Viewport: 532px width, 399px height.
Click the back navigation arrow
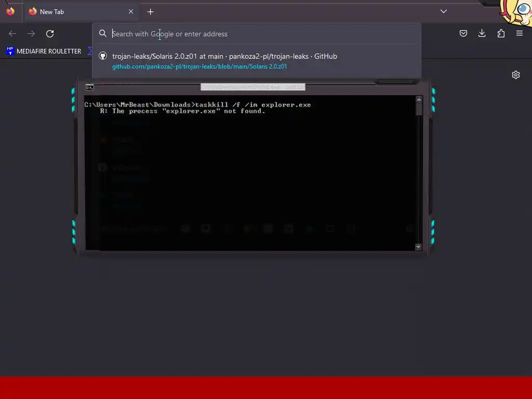[x=12, y=34]
